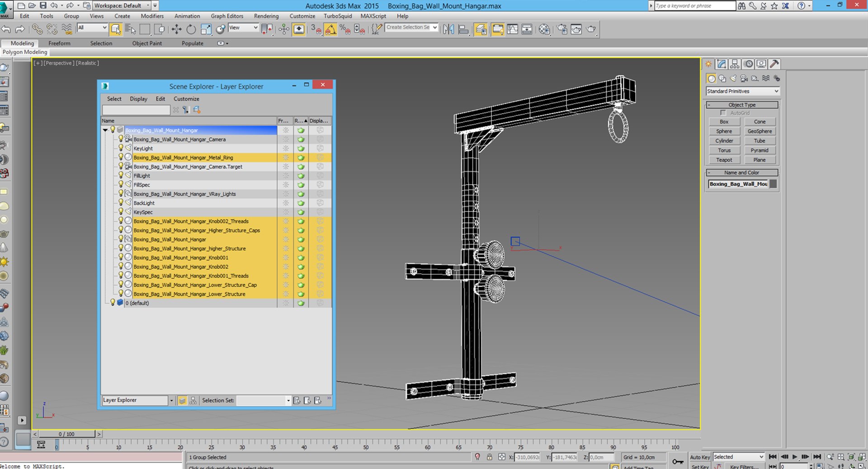Select the Move transform tool
Screen dimensions: 868x469
coord(176,29)
